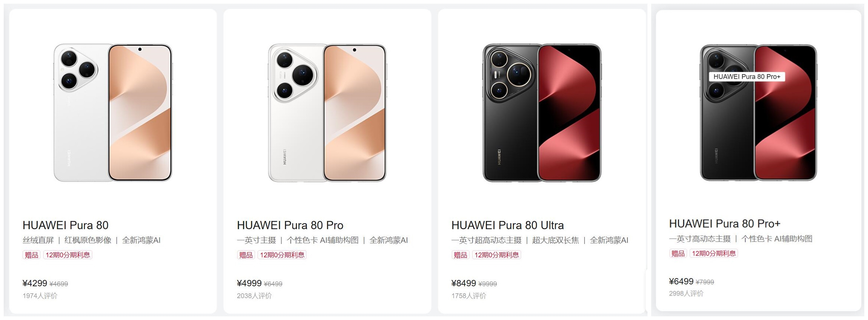Click the HUAWEI Pura 80 Ultra title
Viewport: 868px width, 320px height.
click(507, 225)
